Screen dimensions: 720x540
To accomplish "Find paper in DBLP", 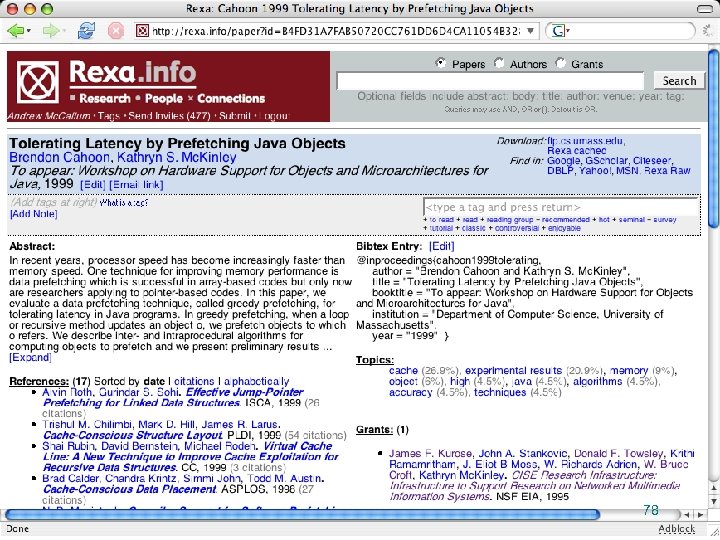I will pyautogui.click(x=560, y=171).
